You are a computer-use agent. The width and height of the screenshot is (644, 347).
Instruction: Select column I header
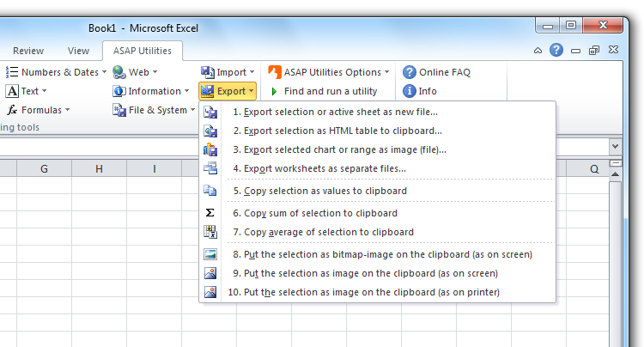click(154, 169)
